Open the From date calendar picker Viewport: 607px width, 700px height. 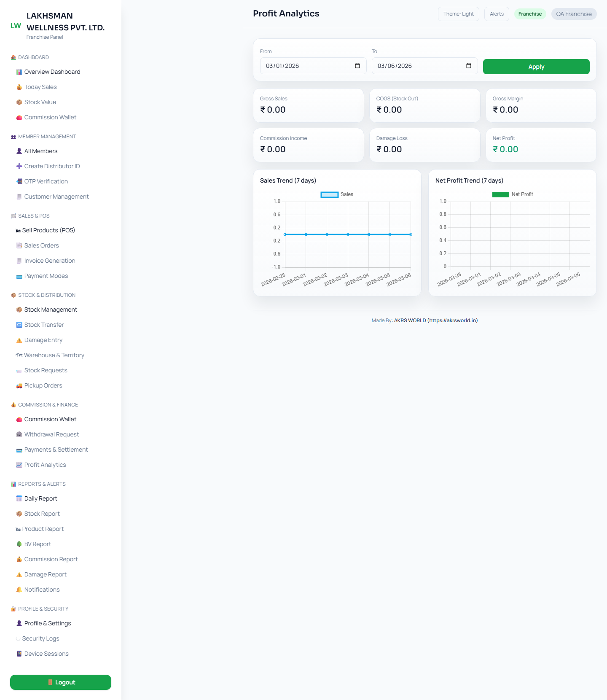(x=357, y=66)
